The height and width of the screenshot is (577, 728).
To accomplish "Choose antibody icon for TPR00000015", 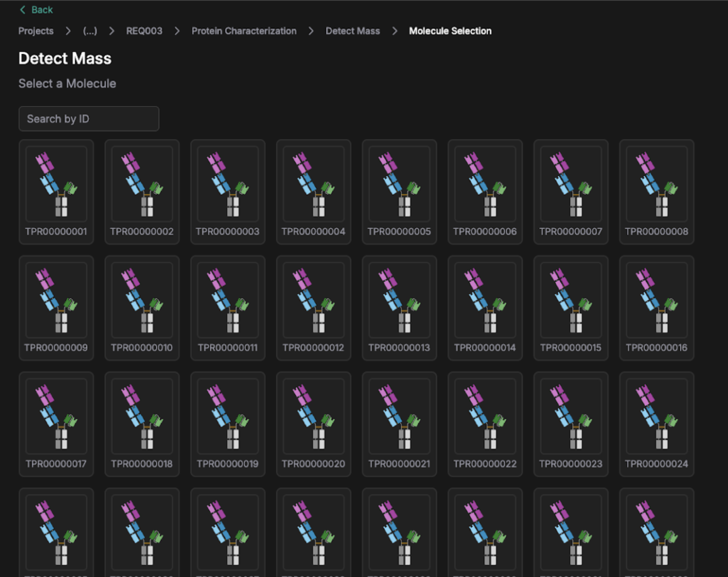I will click(x=571, y=300).
